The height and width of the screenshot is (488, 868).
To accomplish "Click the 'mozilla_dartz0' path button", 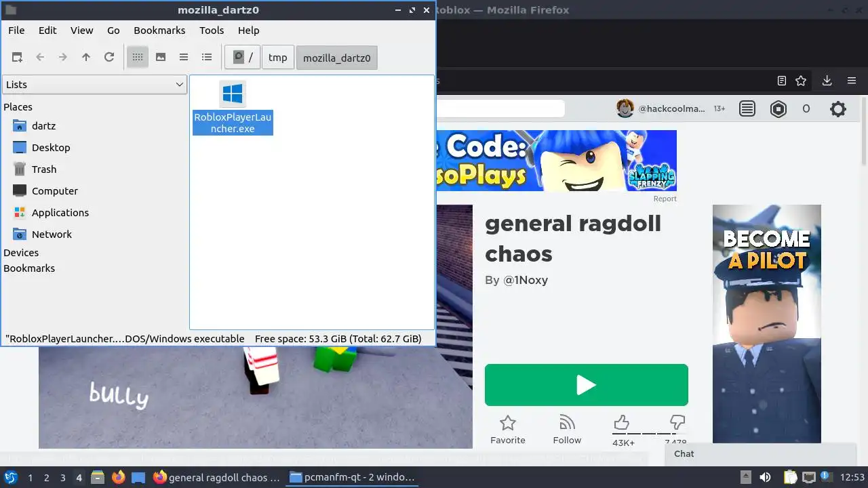I will point(337,58).
